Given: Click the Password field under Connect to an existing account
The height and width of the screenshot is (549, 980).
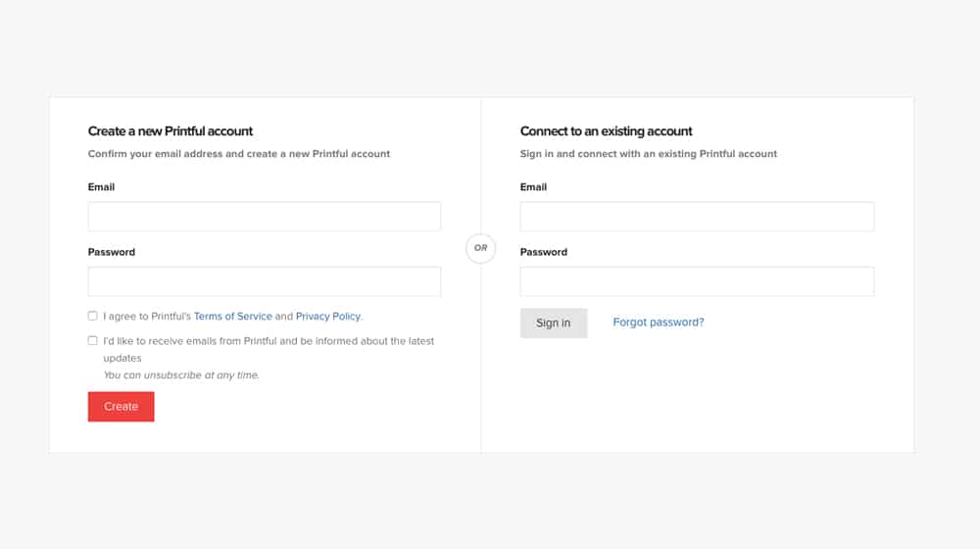Looking at the screenshot, I should coord(697,281).
